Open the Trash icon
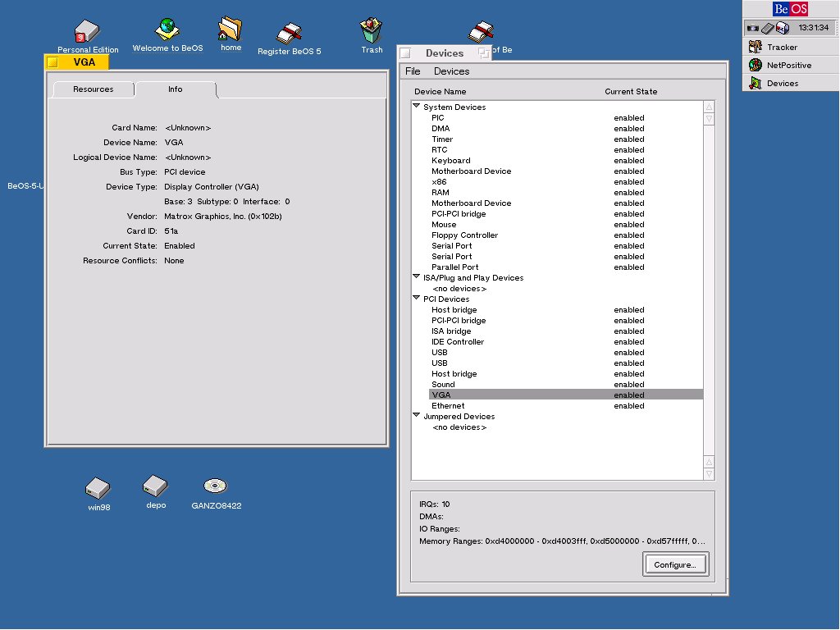 tap(372, 31)
